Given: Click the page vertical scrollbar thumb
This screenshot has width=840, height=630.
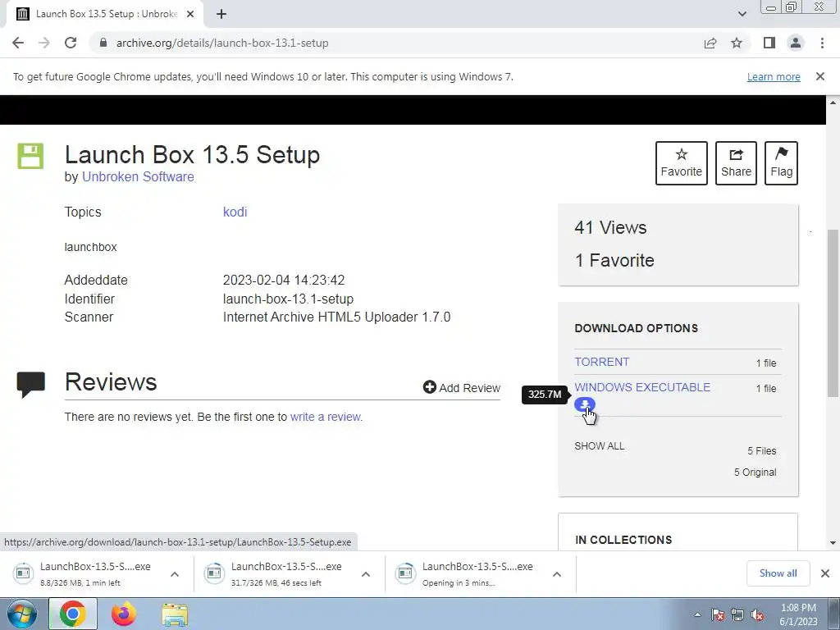Looking at the screenshot, I should 833,313.
